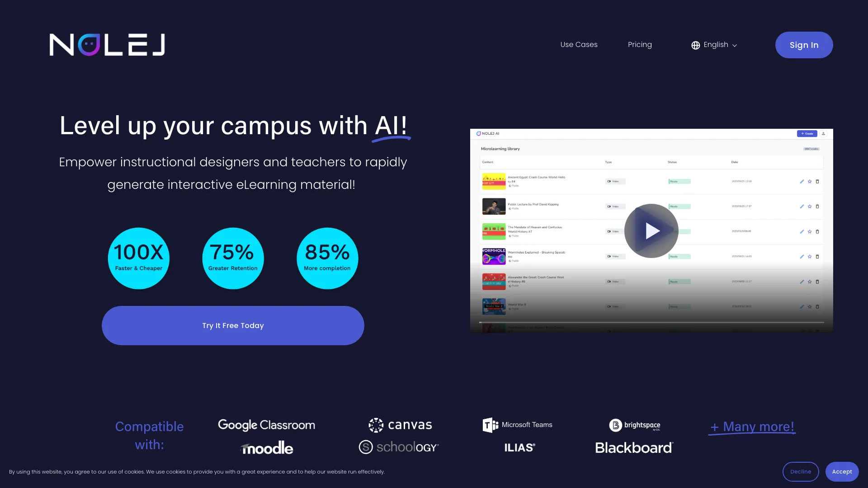Click the play button on the demo video
This screenshot has width=868, height=488.
(651, 230)
